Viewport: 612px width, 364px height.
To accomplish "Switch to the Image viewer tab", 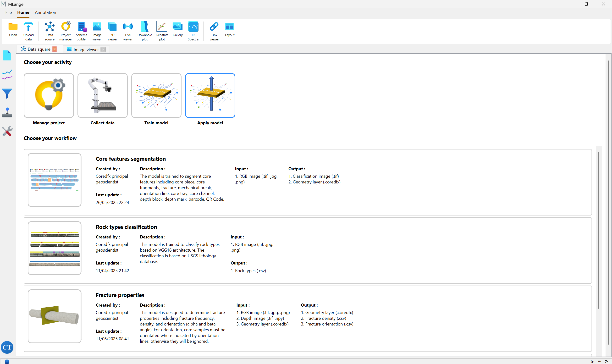I will point(86,50).
